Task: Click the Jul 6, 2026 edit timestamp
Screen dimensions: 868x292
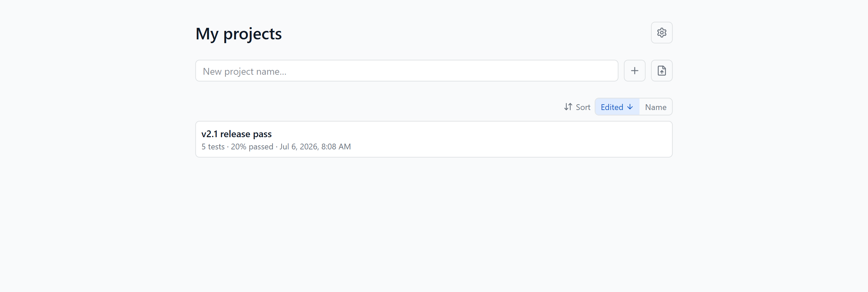Action: click(315, 147)
